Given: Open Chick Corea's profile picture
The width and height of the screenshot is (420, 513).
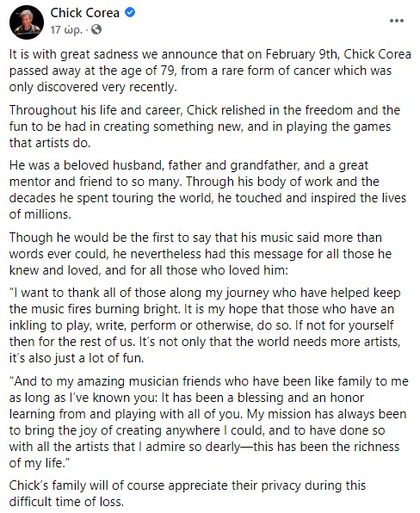Looking at the screenshot, I should 26,22.
